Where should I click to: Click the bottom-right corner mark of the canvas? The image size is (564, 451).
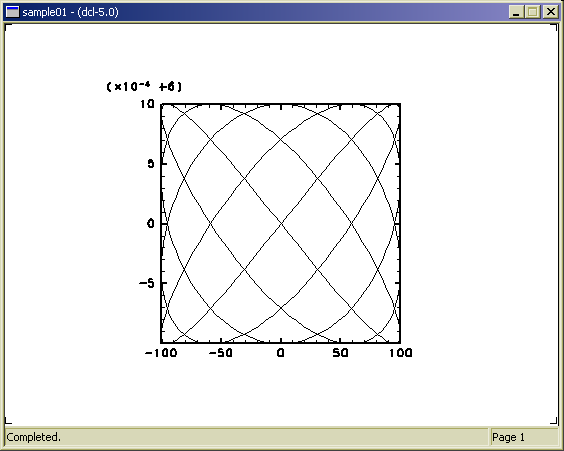point(554,421)
